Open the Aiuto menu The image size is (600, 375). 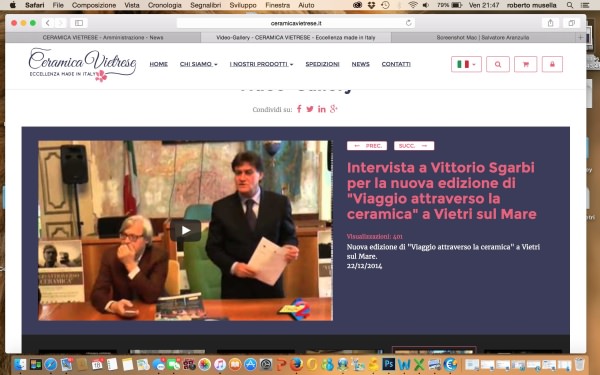pos(306,5)
